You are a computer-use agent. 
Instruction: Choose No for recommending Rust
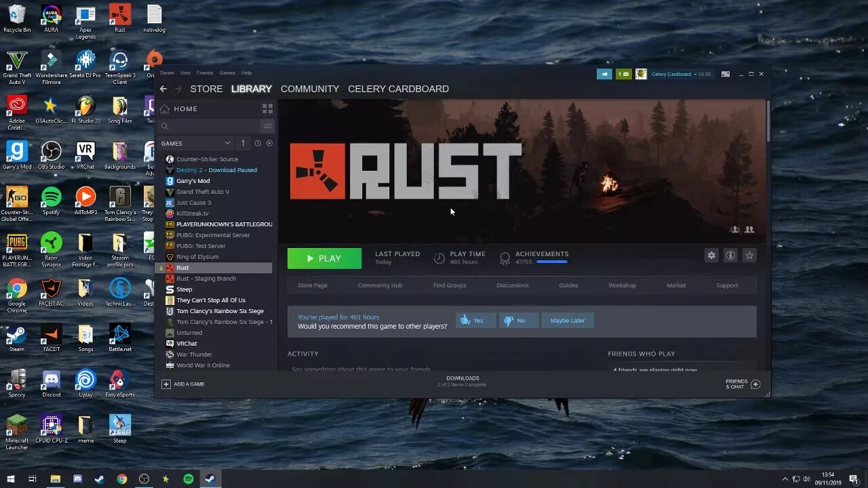519,321
